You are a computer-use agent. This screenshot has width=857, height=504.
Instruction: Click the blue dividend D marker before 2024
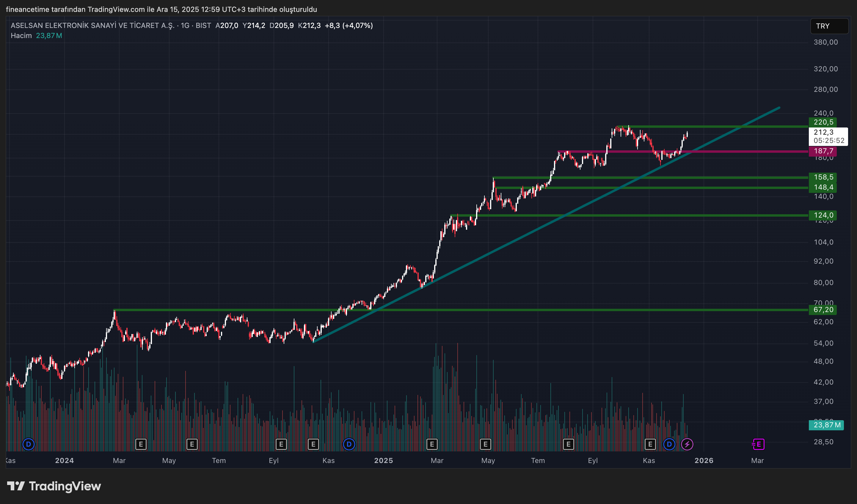click(x=29, y=444)
